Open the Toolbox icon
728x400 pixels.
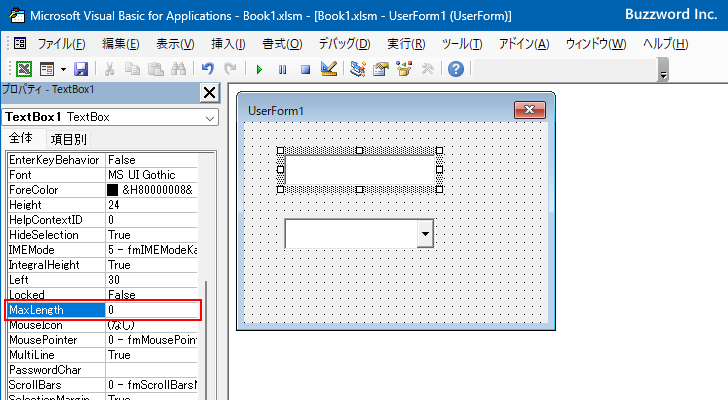427,69
